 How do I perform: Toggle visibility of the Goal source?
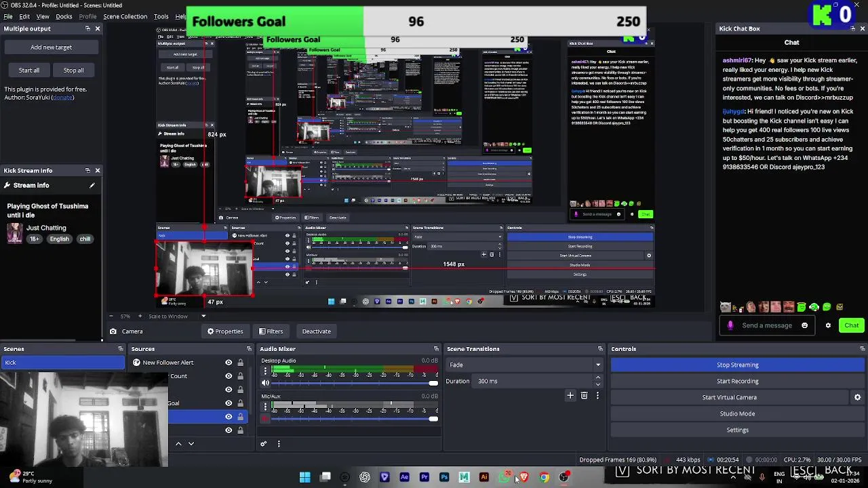coord(229,403)
